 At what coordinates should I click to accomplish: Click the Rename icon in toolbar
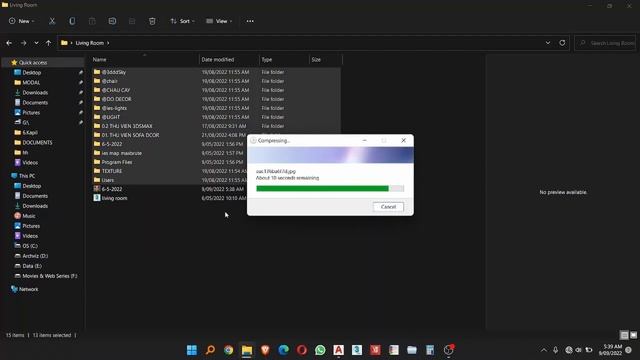[x=112, y=21]
